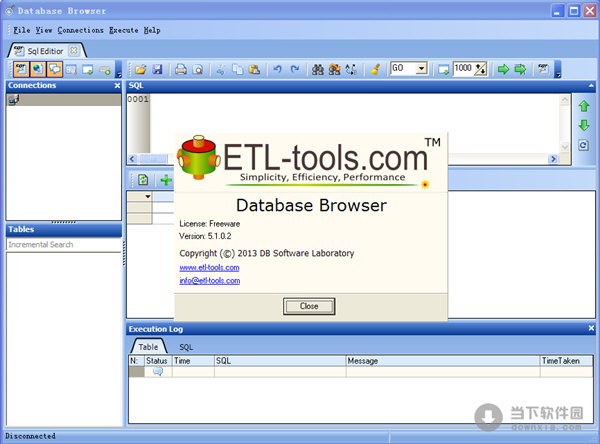This screenshot has height=444, width=600.
Task: Click the SQL script icon at toolbar end
Action: (543, 69)
